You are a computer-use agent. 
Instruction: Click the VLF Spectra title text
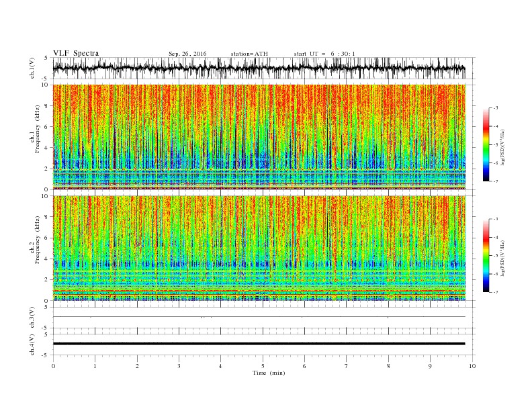pyautogui.click(x=76, y=53)
